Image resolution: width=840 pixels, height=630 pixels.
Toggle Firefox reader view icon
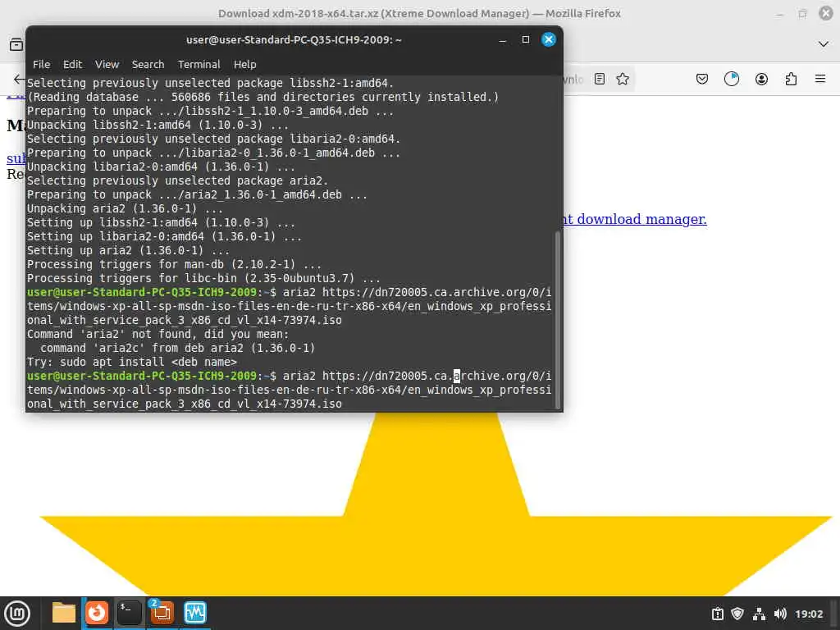600,80
